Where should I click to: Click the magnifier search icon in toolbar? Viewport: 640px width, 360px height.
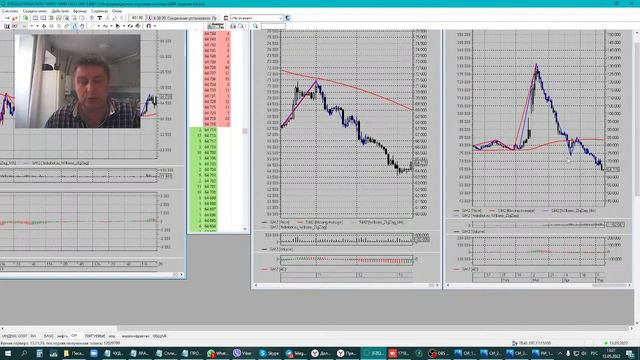click(255, 26)
